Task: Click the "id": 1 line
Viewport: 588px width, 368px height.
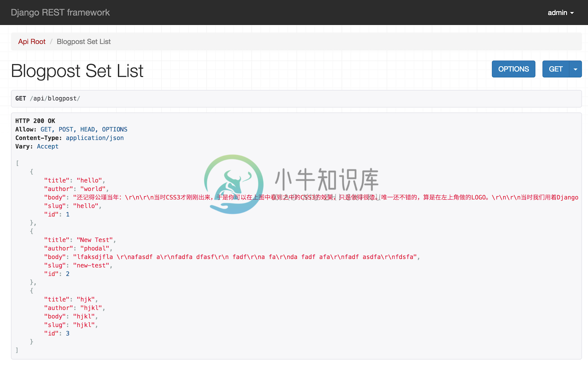Action: (57, 214)
